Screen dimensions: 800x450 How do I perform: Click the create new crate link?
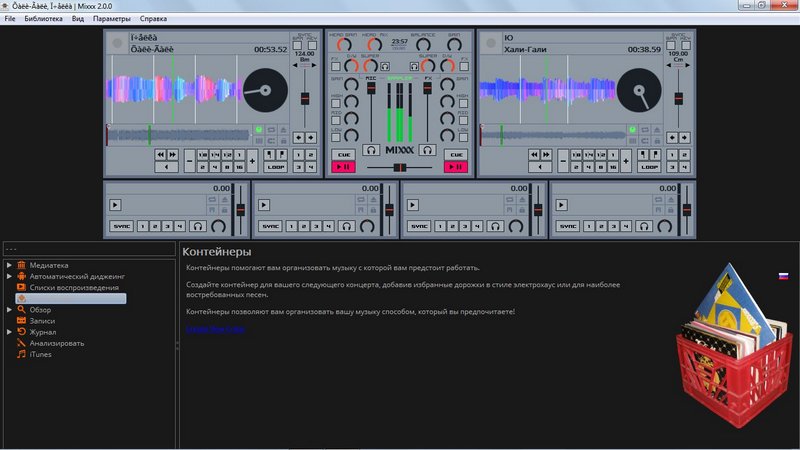(215, 330)
